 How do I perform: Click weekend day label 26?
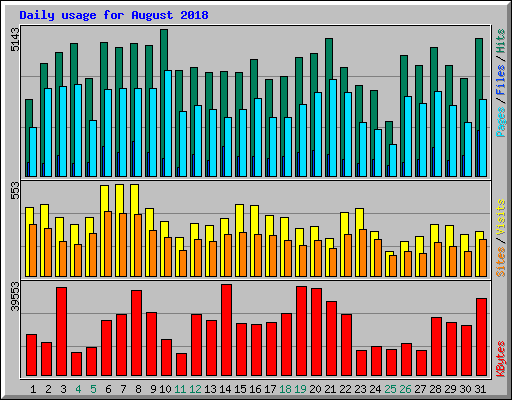[405, 389]
